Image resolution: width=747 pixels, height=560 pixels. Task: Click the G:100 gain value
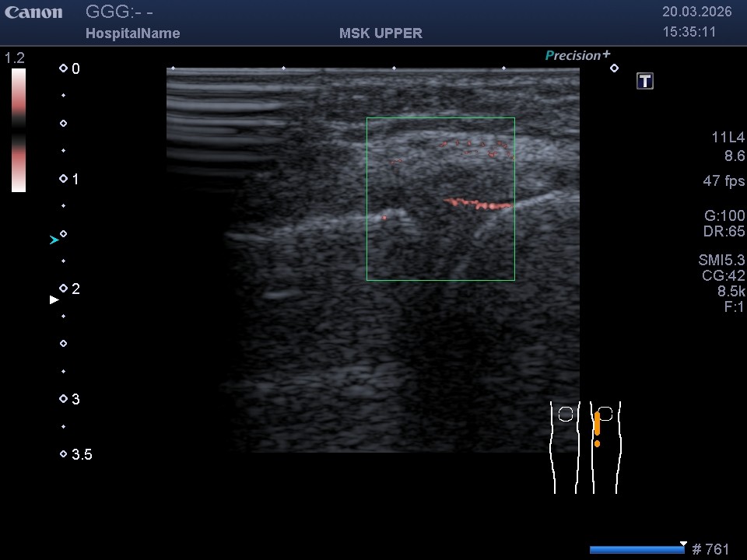point(724,215)
